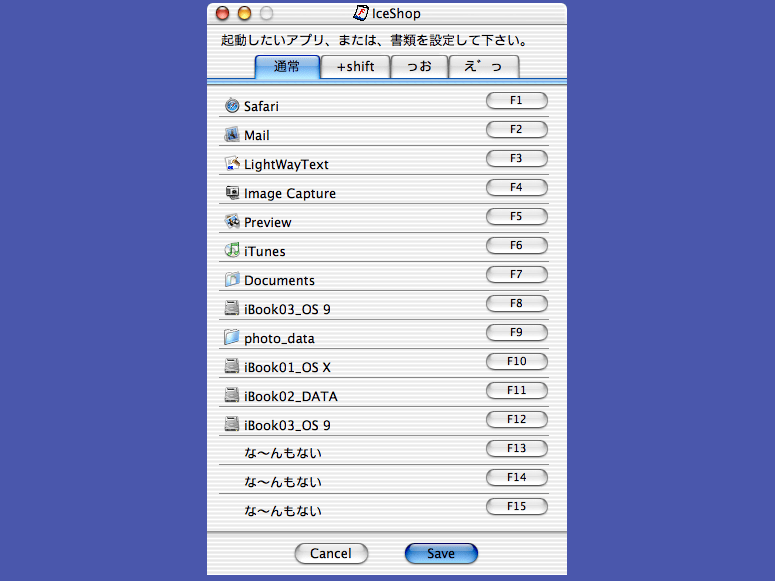Select な〜んもない text in F15 row
Screen dimensions: 775x581
click(283, 511)
